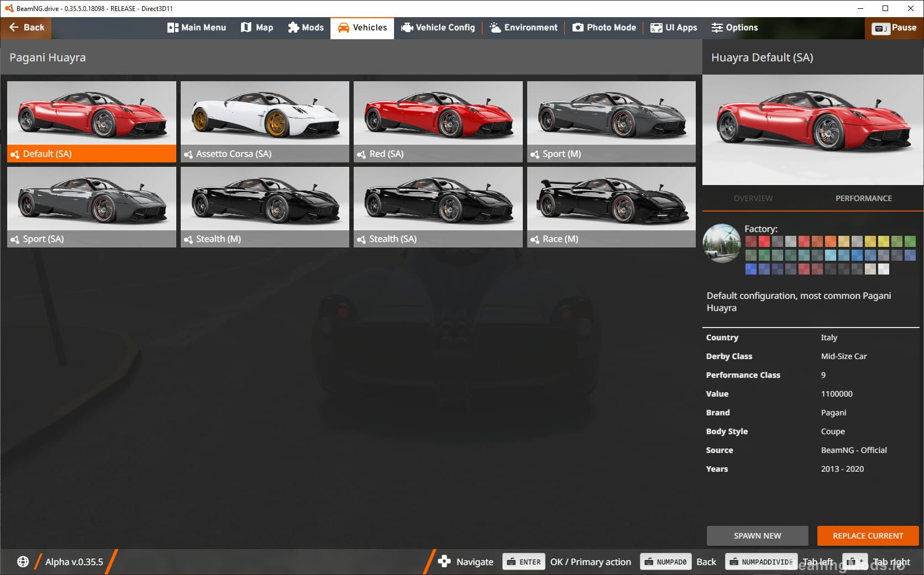Click the 'Huayra Default (SA)' panel title
The width and height of the screenshot is (924, 575).
click(762, 57)
